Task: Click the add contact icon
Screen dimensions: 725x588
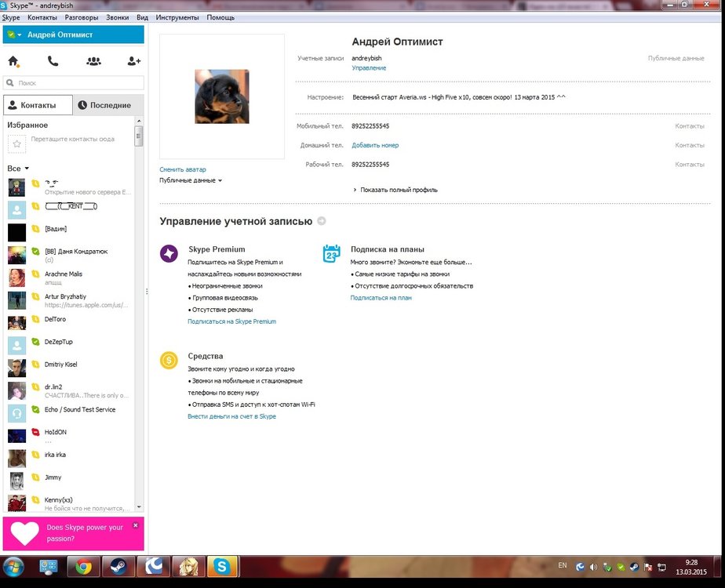Action: [x=134, y=61]
